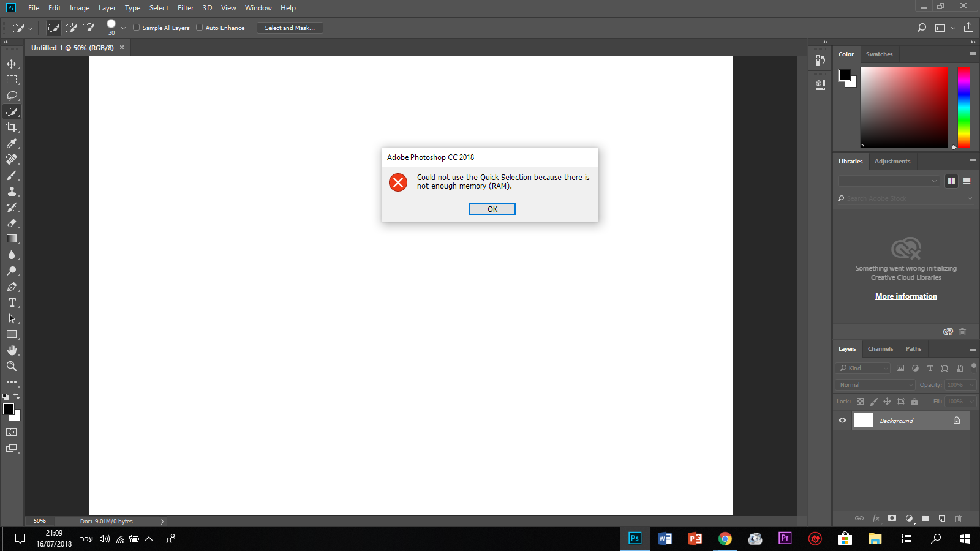Click the hue slider in Color panel
Image resolution: width=980 pixels, height=551 pixels.
(x=963, y=108)
